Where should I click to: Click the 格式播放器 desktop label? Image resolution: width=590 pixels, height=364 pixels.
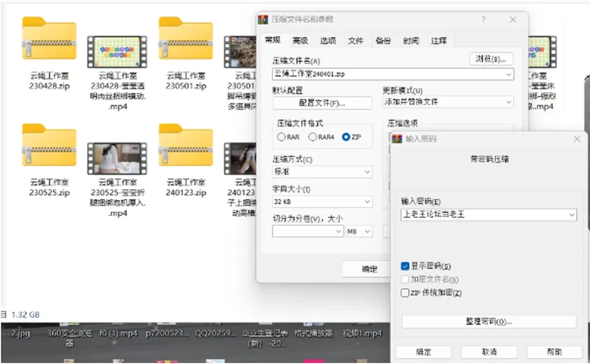click(x=313, y=333)
